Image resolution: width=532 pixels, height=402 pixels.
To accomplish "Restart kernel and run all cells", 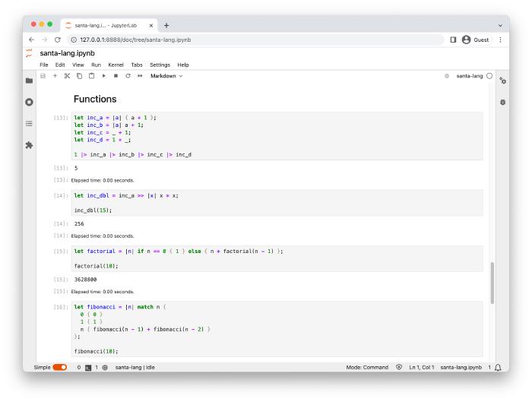I will (140, 76).
